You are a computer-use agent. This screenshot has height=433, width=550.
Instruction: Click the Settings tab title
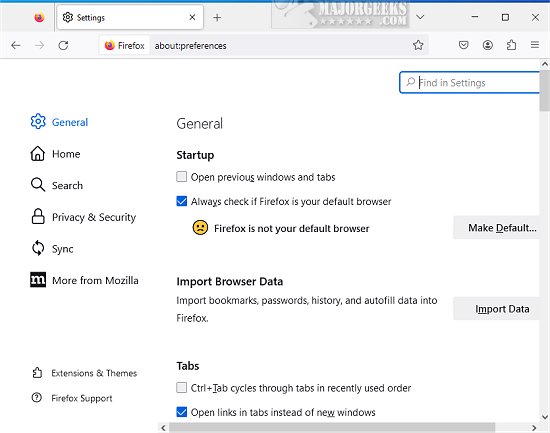90,18
